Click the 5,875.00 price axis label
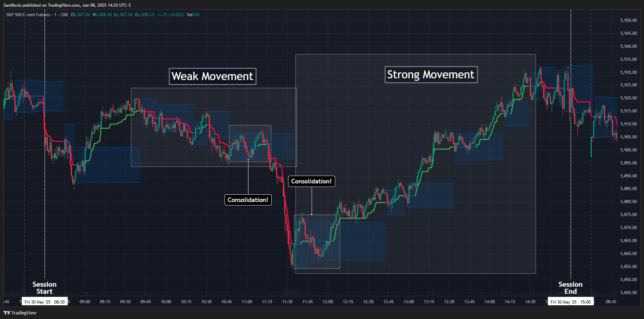 click(629, 215)
